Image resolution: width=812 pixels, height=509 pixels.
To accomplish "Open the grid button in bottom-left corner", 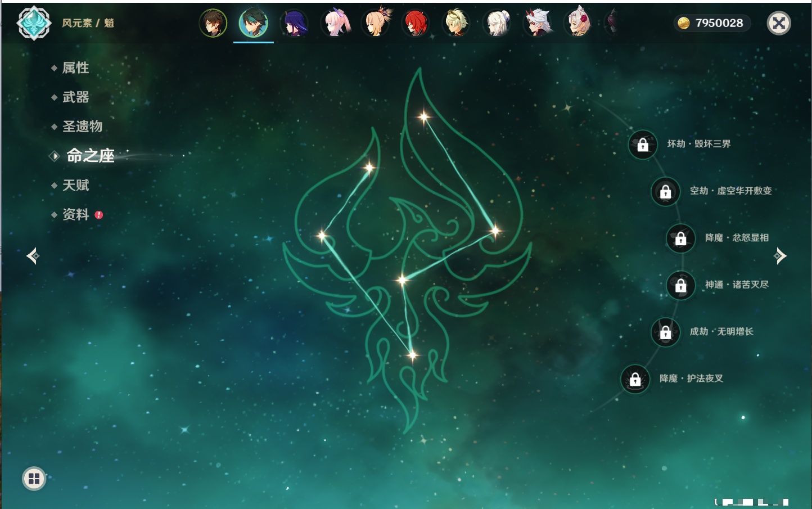I will coord(34,479).
